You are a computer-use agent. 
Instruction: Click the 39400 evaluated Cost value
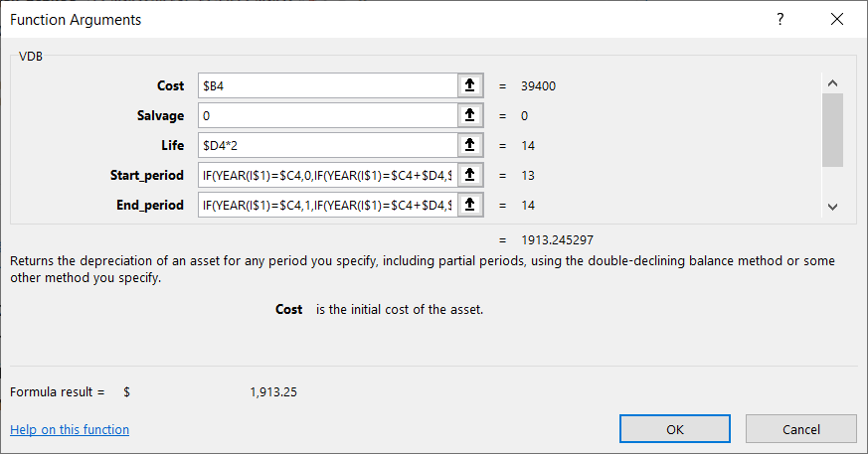[x=538, y=86]
